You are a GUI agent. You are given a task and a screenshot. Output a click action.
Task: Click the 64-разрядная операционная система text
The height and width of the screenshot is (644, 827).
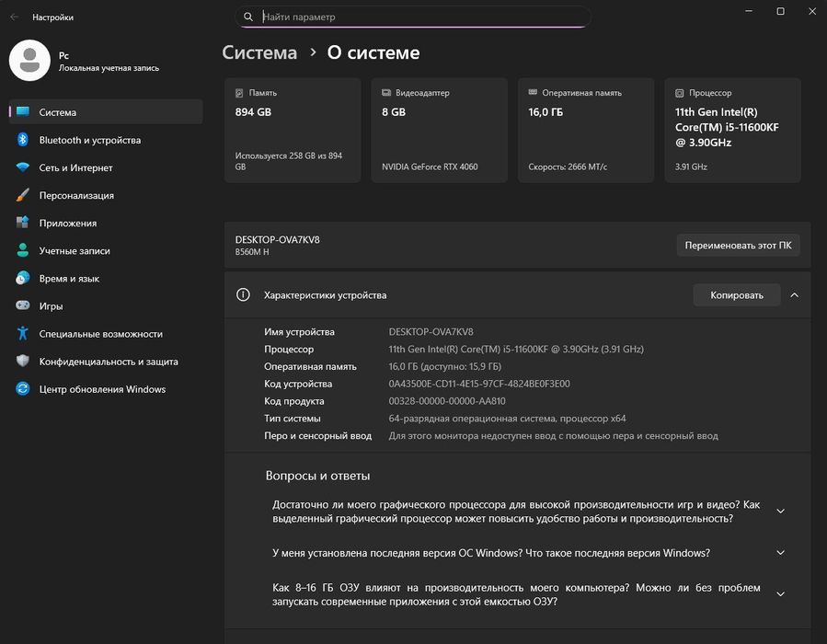(507, 419)
